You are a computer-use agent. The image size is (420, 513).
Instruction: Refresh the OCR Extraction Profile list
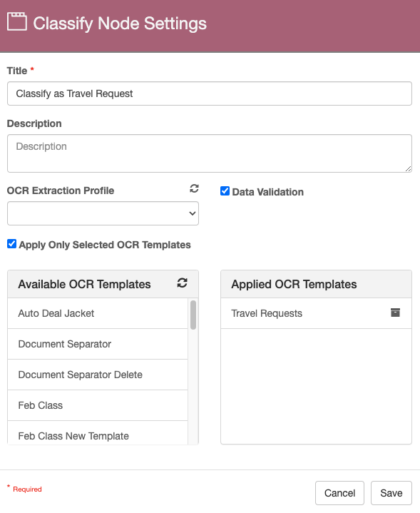point(194,188)
